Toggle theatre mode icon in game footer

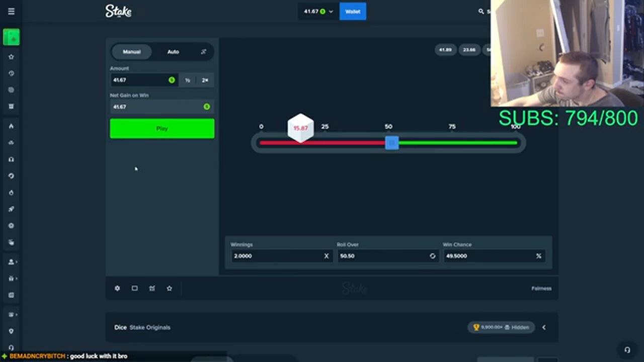coord(134,288)
